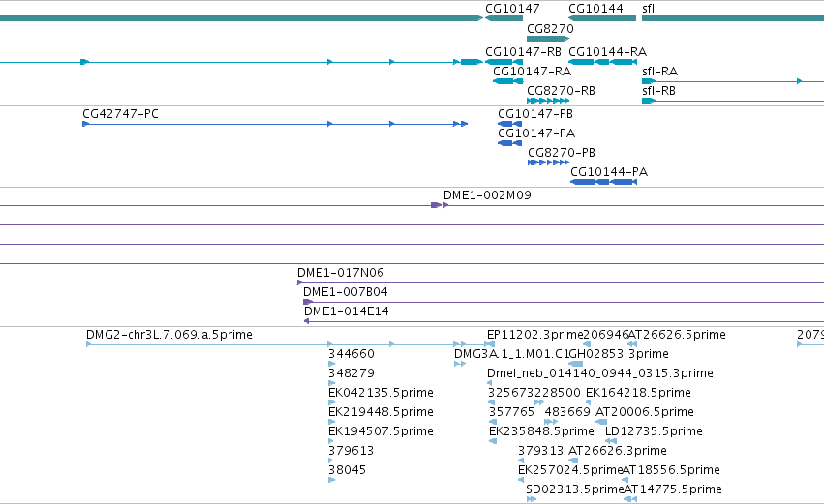824x504 pixels.
Task: Click EST label EK164218.5prime
Action: [x=638, y=393]
